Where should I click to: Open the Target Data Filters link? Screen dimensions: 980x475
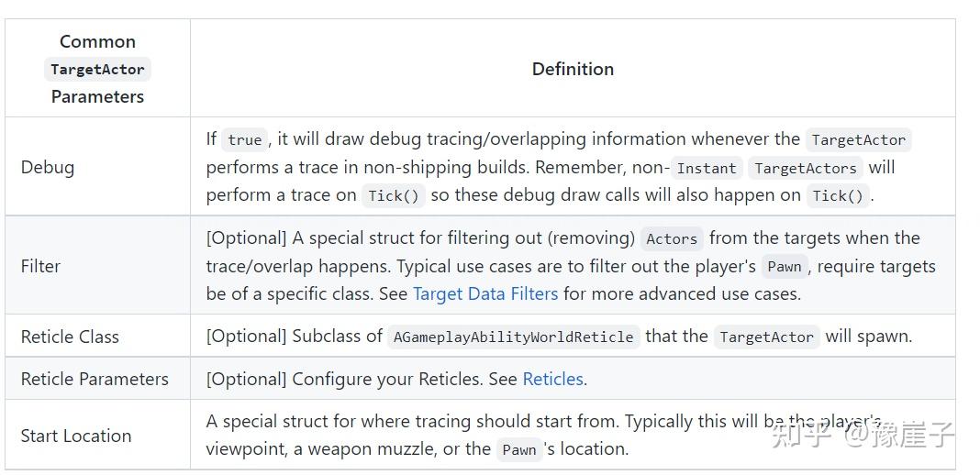[x=485, y=294]
